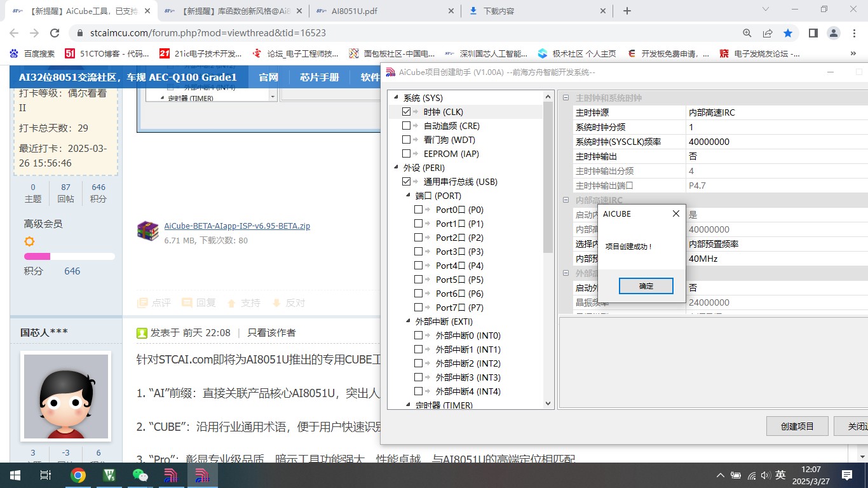Open notification center icon
This screenshot has width=868, height=488.
point(847,475)
